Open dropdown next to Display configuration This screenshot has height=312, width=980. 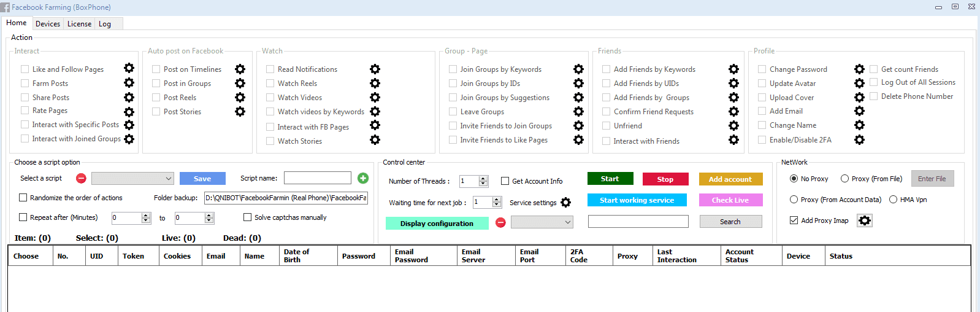point(568,222)
